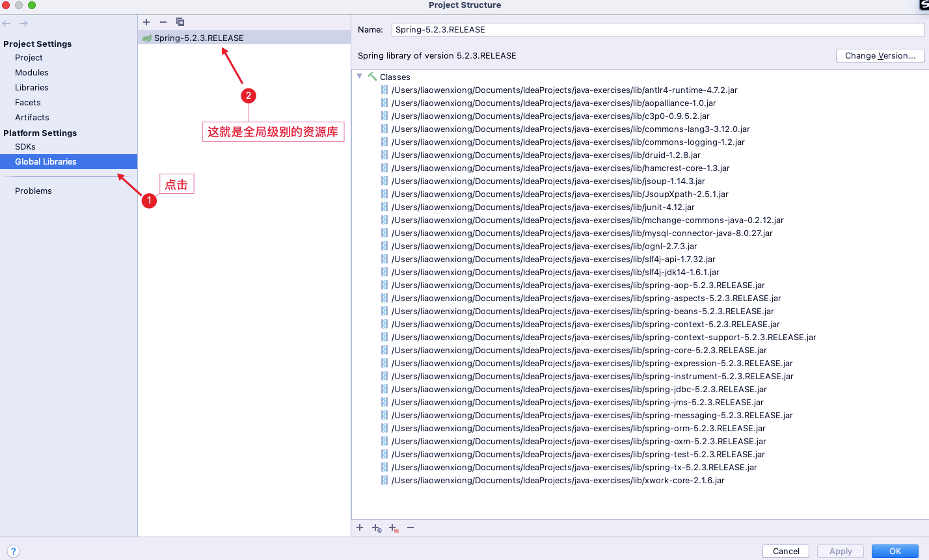929x560 pixels.
Task: Select Global Libraries in sidebar
Action: (x=68, y=162)
